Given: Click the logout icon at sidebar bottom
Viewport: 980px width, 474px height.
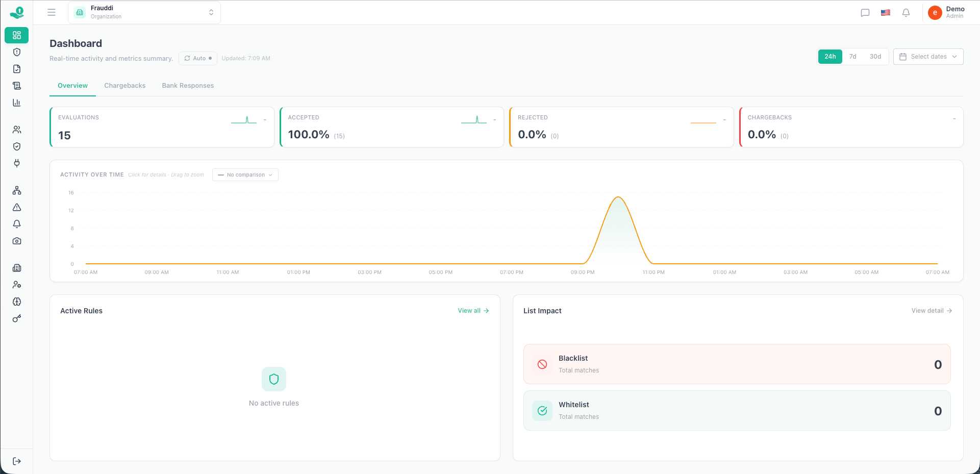Looking at the screenshot, I should coord(17,461).
